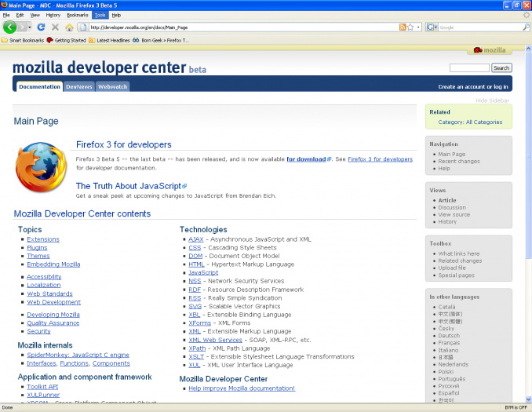
Task: Open the JavaScript technology link
Action: pyautogui.click(x=203, y=272)
